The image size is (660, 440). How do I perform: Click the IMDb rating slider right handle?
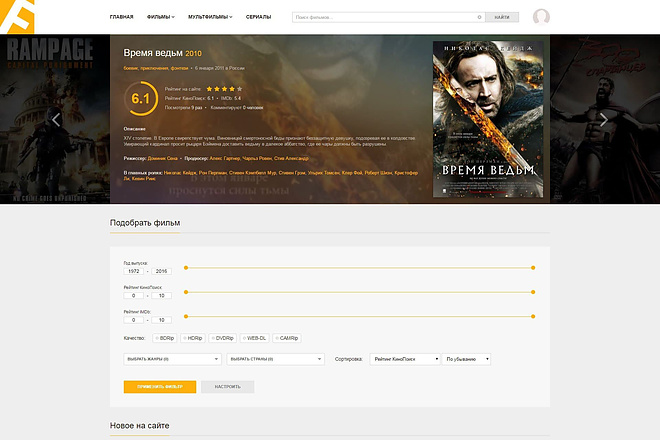(x=533, y=316)
